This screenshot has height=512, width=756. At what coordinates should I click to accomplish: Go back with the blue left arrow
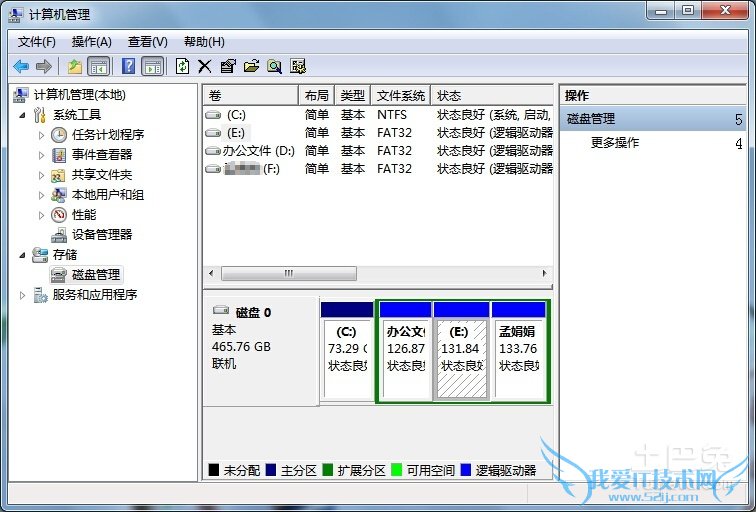pos(21,66)
